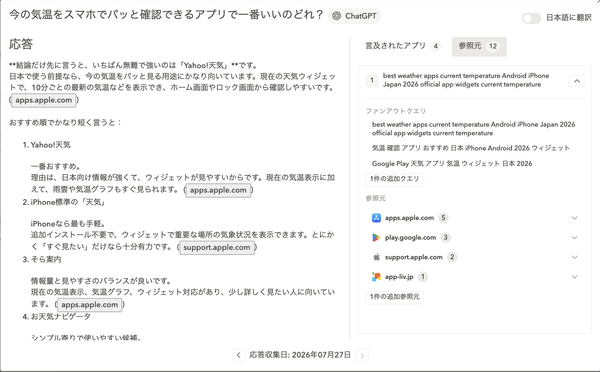Open support.apple.com citation under iPhone標準の天気

click(217, 247)
